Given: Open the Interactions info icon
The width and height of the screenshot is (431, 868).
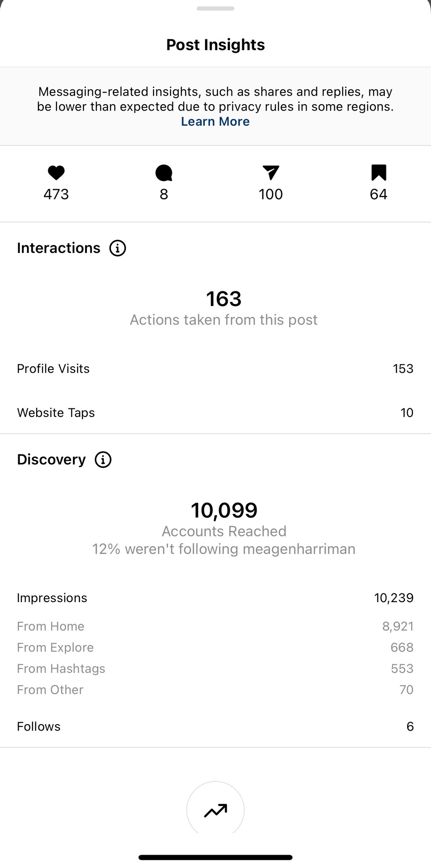Looking at the screenshot, I should (x=118, y=248).
